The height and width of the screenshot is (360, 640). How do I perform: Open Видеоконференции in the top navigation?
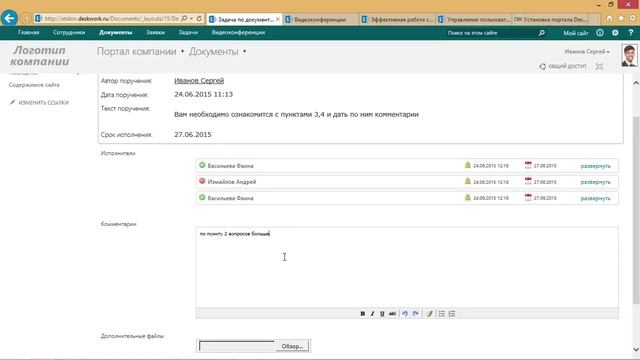[x=238, y=32]
